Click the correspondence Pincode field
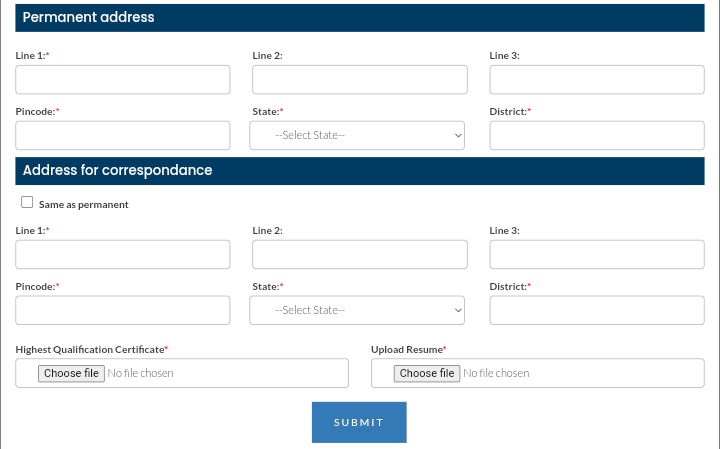This screenshot has height=449, width=720. coord(123,310)
